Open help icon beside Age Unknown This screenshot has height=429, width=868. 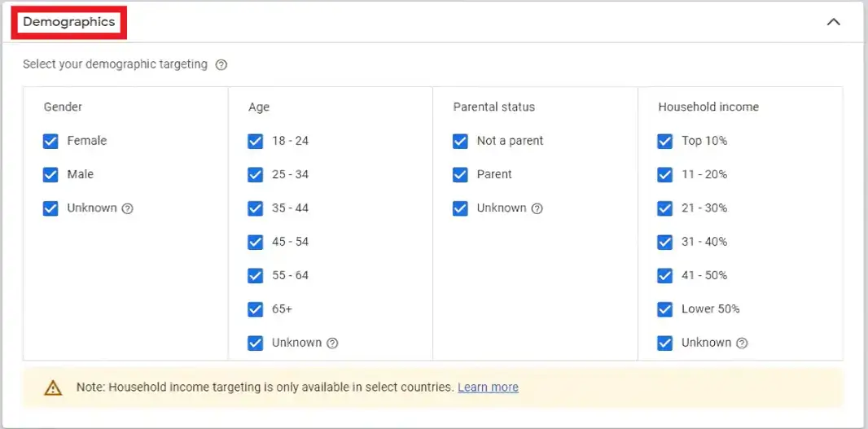click(x=332, y=344)
